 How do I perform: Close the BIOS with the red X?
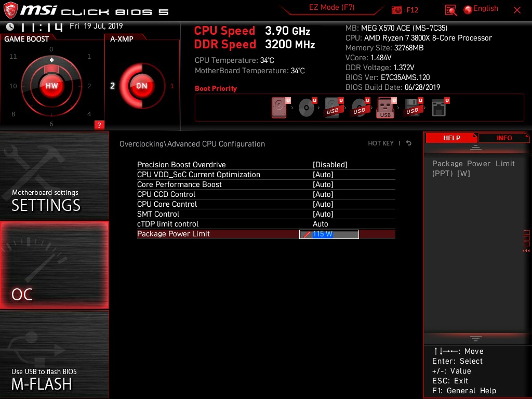517,10
